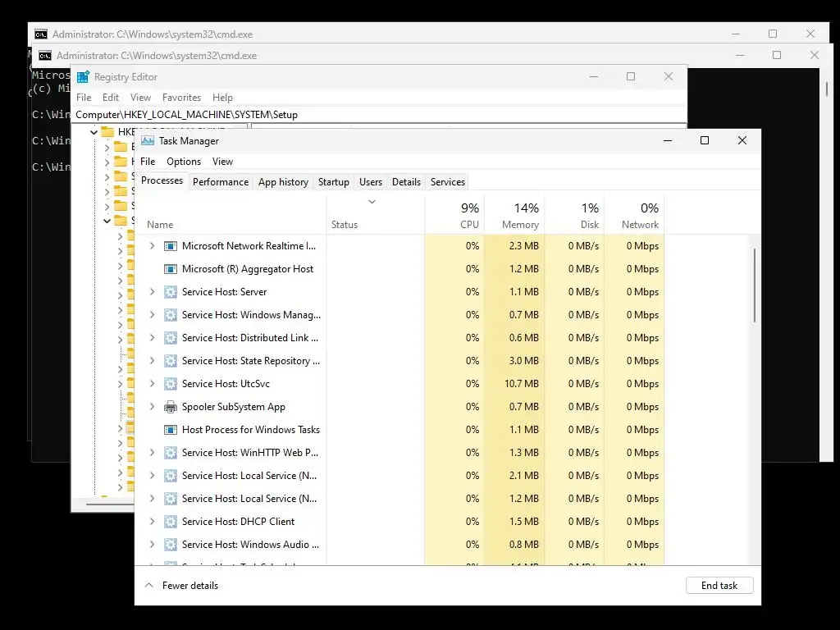Collapse the HKEY_LOCAL_MACHINE tree node in Registry Editor
Image resolution: width=840 pixels, height=630 pixels.
tap(94, 132)
